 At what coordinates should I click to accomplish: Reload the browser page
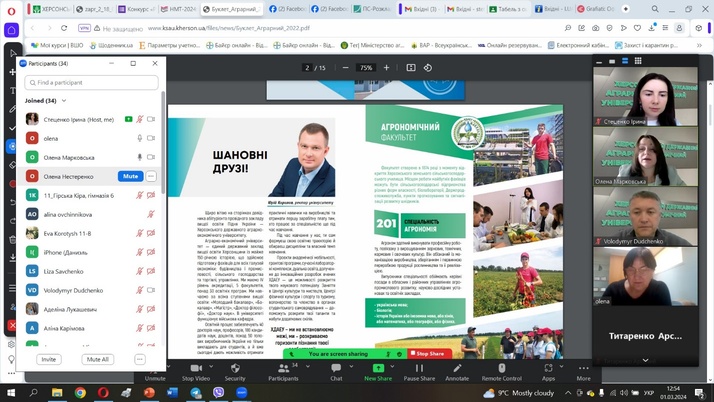pyautogui.click(x=64, y=28)
